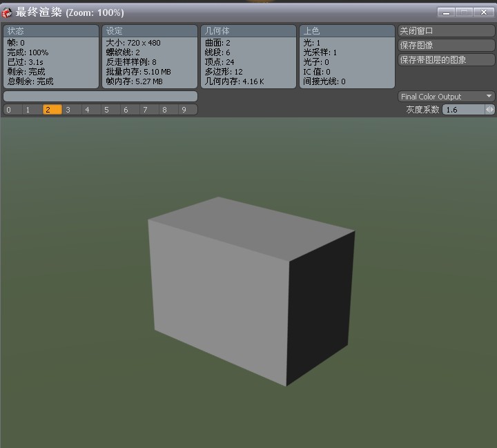Click the 关闭窗口 button
The width and height of the screenshot is (497, 448).
(446, 31)
